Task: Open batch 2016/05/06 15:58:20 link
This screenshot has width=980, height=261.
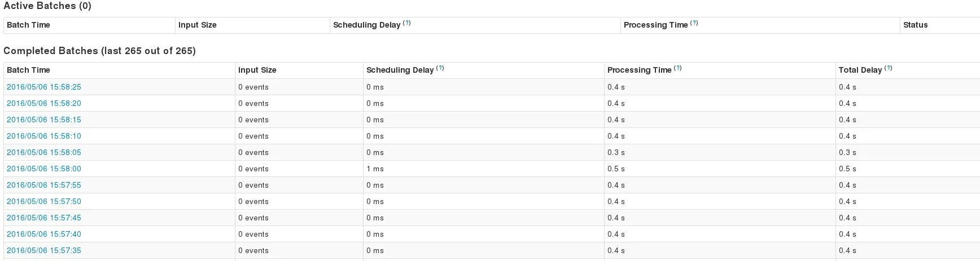Action: (x=44, y=103)
